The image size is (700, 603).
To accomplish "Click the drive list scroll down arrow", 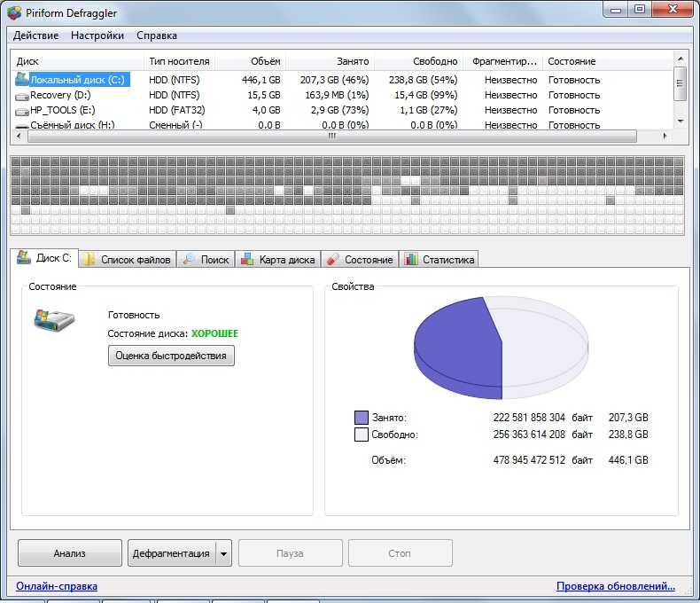I will pos(681,121).
